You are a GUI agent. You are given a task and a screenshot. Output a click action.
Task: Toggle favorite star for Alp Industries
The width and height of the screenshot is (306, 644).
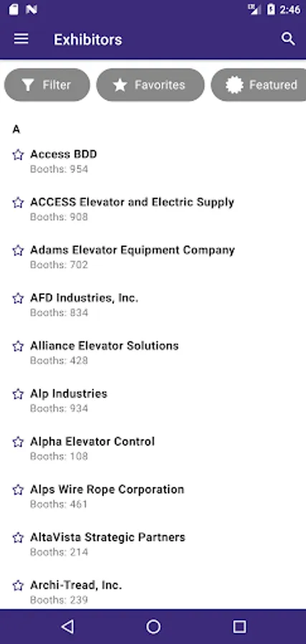(18, 394)
